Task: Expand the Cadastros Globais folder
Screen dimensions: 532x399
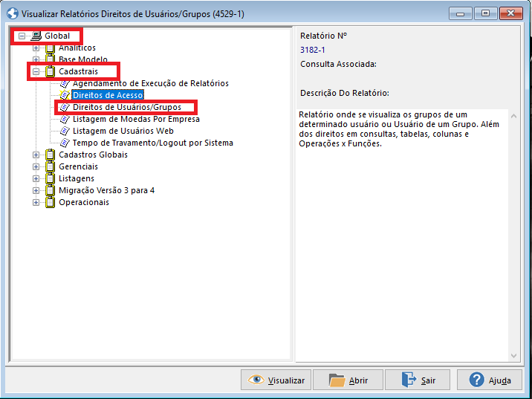Action: (36, 155)
